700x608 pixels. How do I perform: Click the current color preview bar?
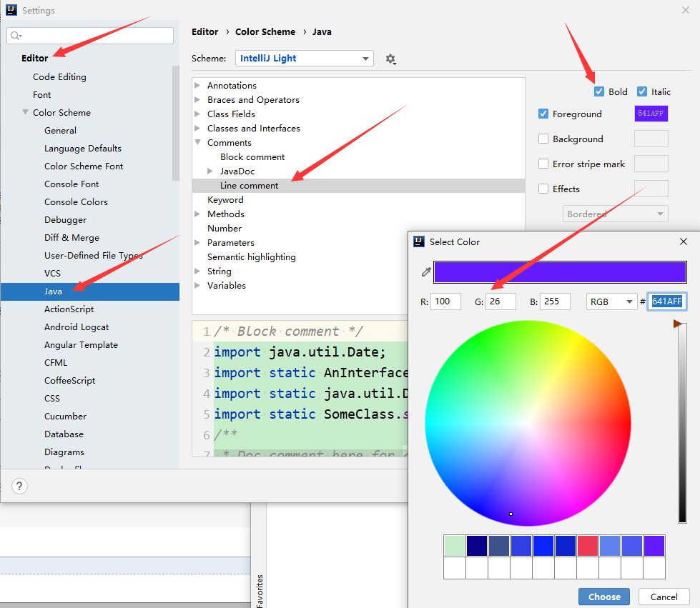point(560,272)
